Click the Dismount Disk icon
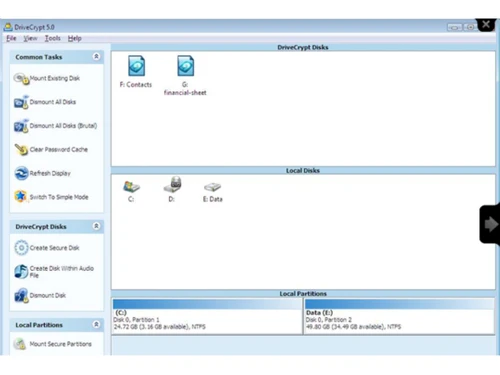 22,296
